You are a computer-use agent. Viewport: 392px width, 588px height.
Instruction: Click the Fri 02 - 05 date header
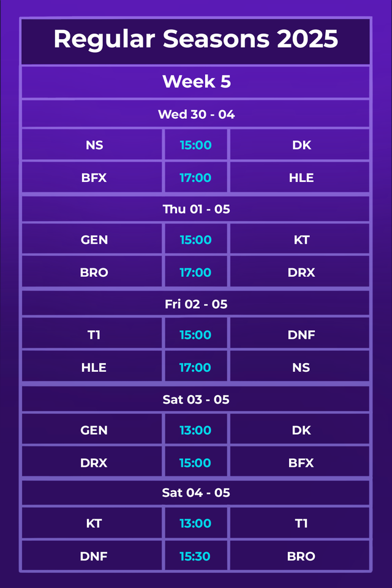(196, 304)
